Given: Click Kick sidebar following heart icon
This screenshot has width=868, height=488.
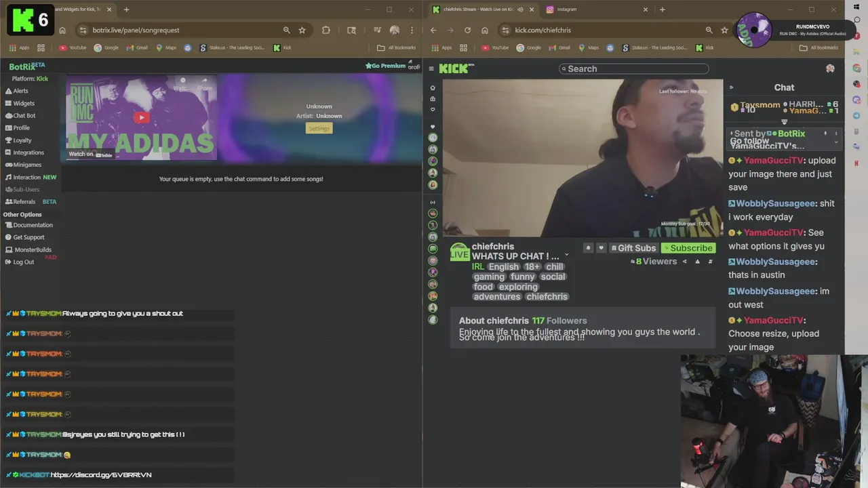Looking at the screenshot, I should click(x=433, y=109).
